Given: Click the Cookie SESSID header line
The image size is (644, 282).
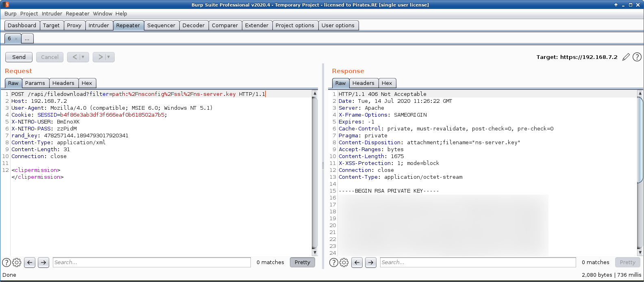Looking at the screenshot, I should [89, 115].
